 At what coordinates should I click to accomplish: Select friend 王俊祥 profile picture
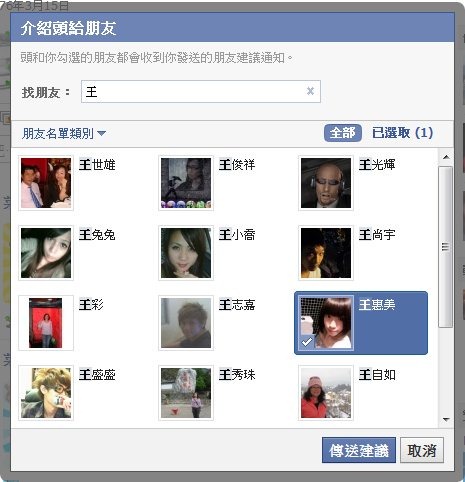[x=186, y=183]
